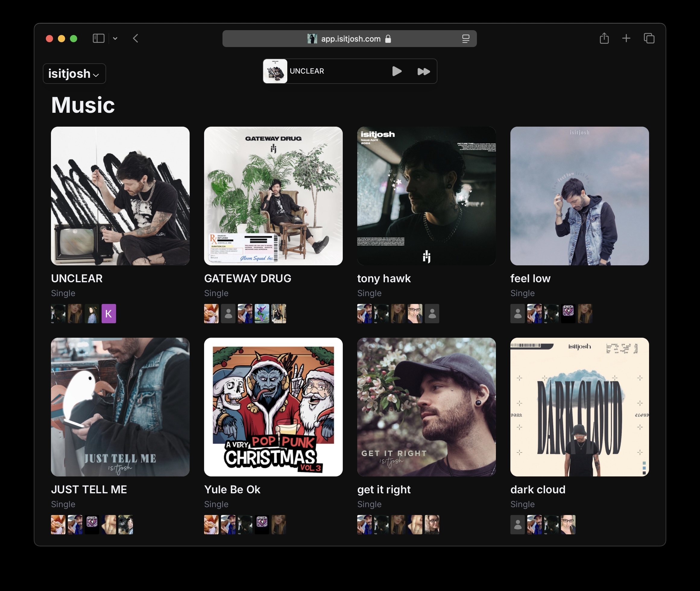Skip forward to next track
This screenshot has height=591, width=700.
424,71
